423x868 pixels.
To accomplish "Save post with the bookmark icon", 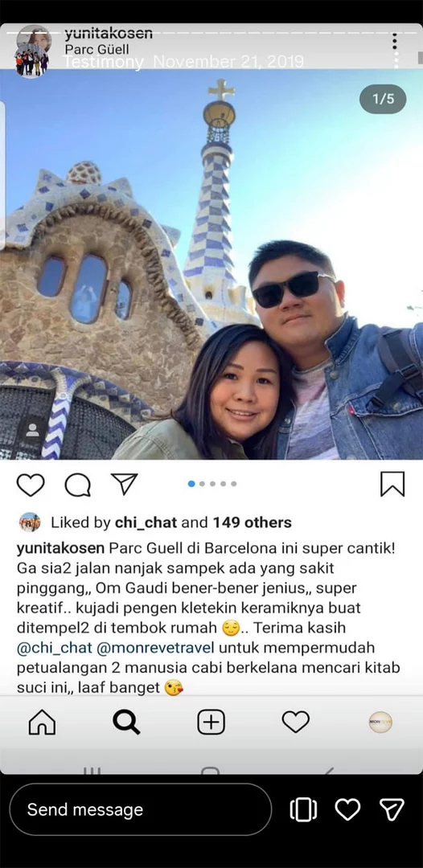I will pyautogui.click(x=392, y=484).
